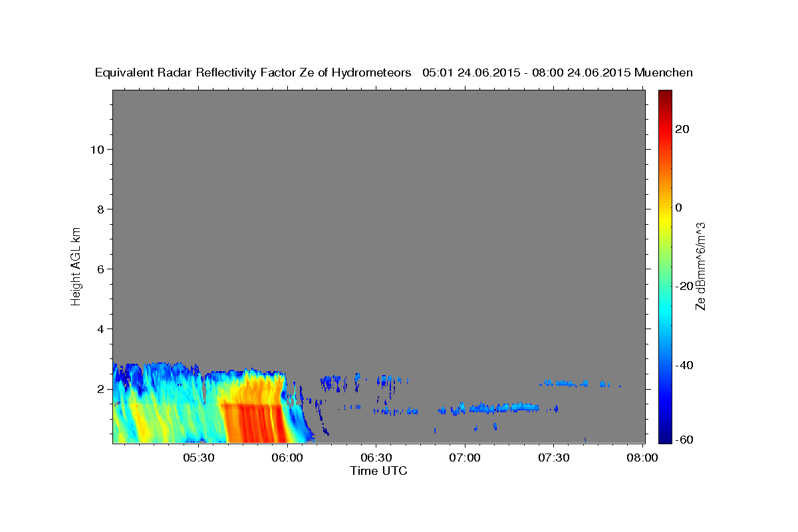The width and height of the screenshot is (798, 532).
Task: Click the red high-reflectivity band before 06:00
Action: pos(256,422)
